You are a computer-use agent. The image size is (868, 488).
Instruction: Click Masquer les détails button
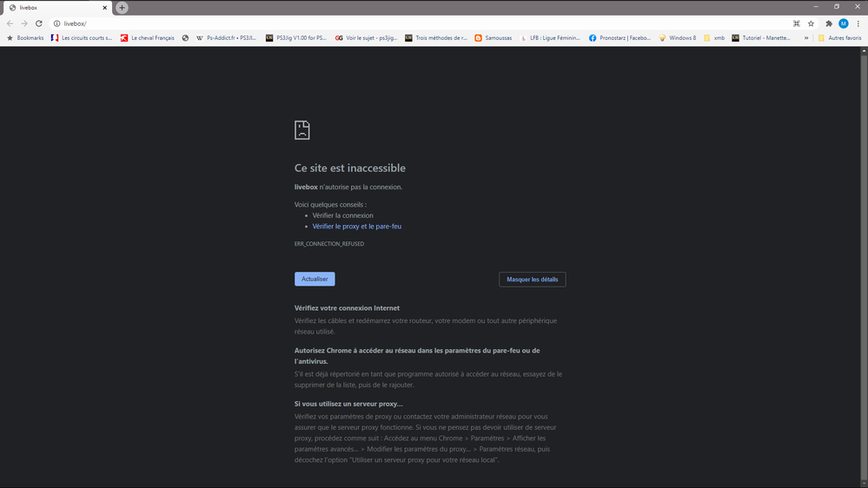532,280
